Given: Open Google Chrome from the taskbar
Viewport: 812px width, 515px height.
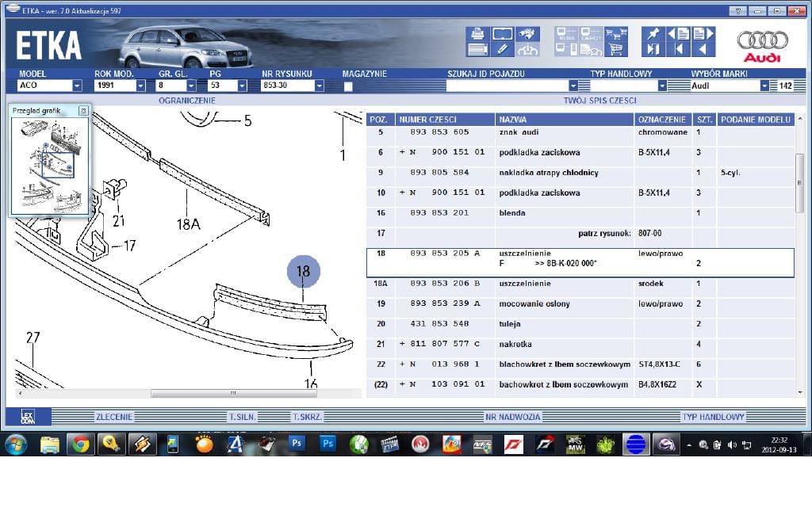Looking at the screenshot, I should [80, 444].
